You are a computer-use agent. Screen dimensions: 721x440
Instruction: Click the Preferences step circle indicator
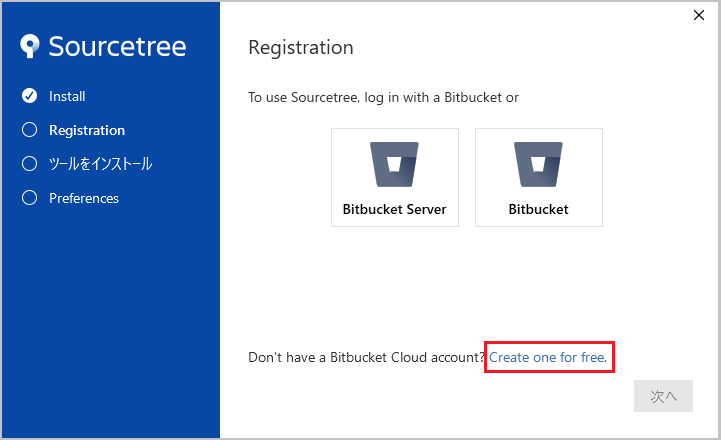tap(29, 198)
